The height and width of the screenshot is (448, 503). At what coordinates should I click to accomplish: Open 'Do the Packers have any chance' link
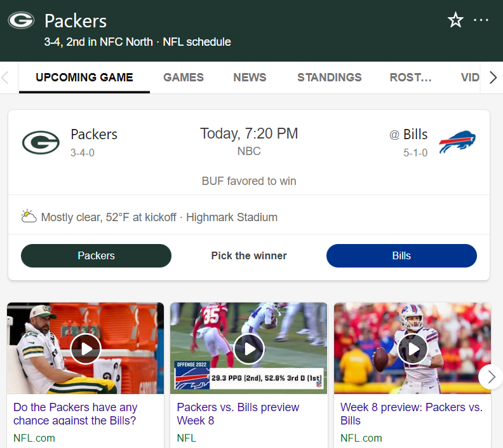[75, 414]
